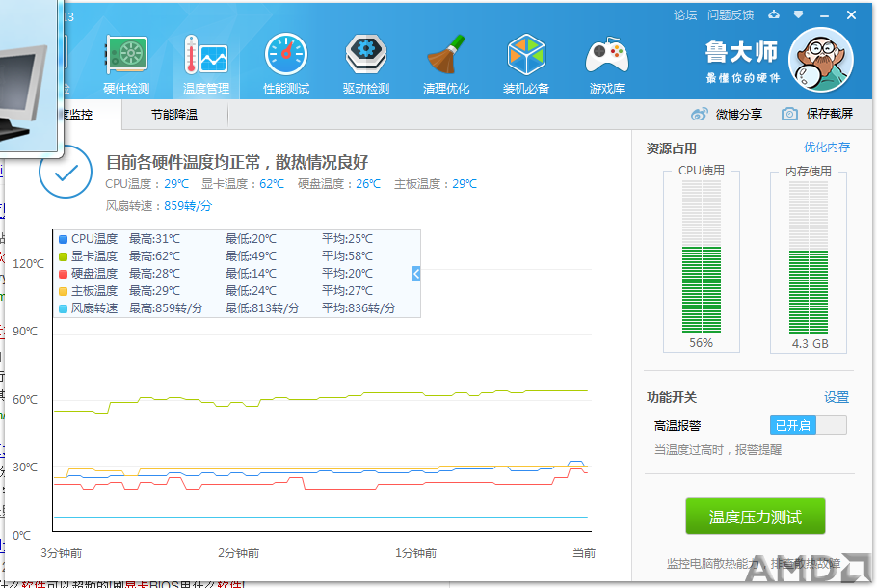877x588 pixels.
Task: Close the 鲁大师 window
Action: pos(851,15)
